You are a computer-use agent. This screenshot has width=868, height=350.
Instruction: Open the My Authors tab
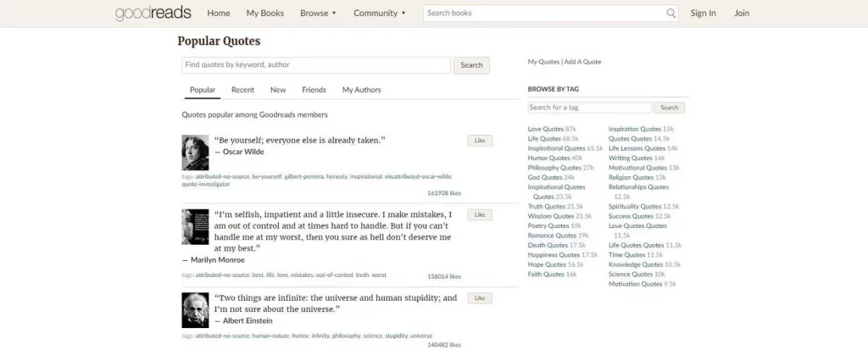(x=361, y=90)
